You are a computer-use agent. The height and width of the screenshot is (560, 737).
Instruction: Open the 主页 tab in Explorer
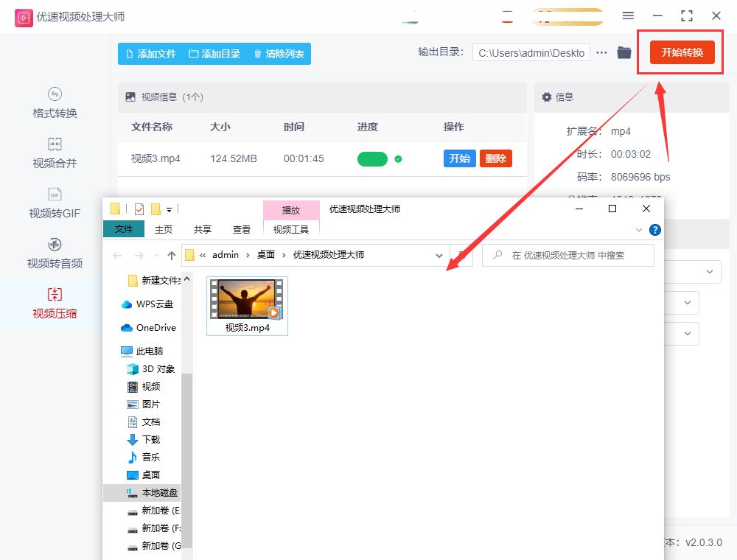click(164, 229)
